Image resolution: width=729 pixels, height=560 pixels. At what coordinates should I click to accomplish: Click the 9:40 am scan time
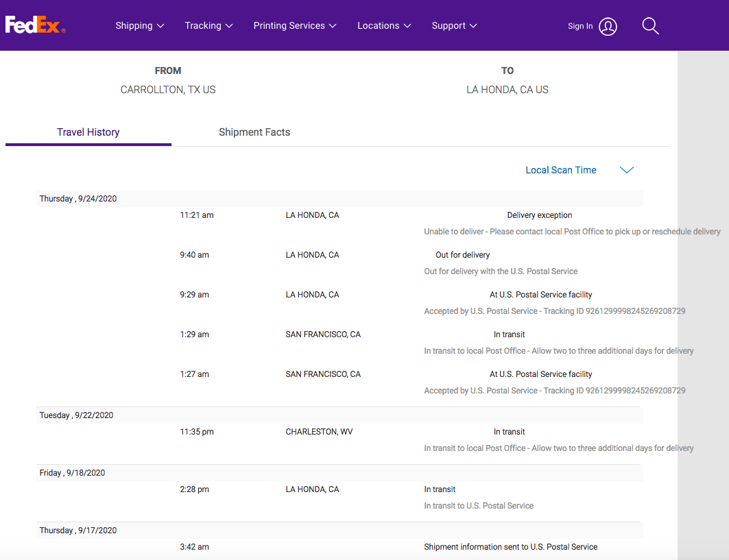point(194,255)
